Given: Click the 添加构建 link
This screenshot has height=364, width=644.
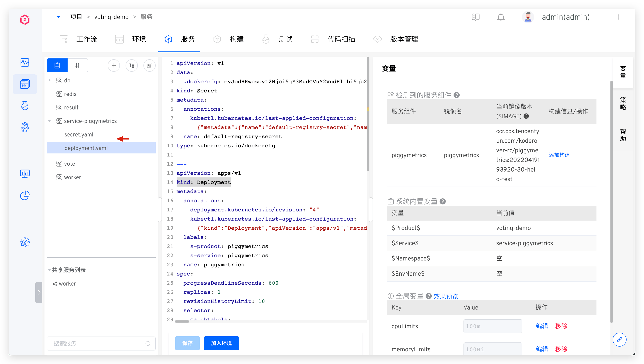Looking at the screenshot, I should pyautogui.click(x=559, y=155).
